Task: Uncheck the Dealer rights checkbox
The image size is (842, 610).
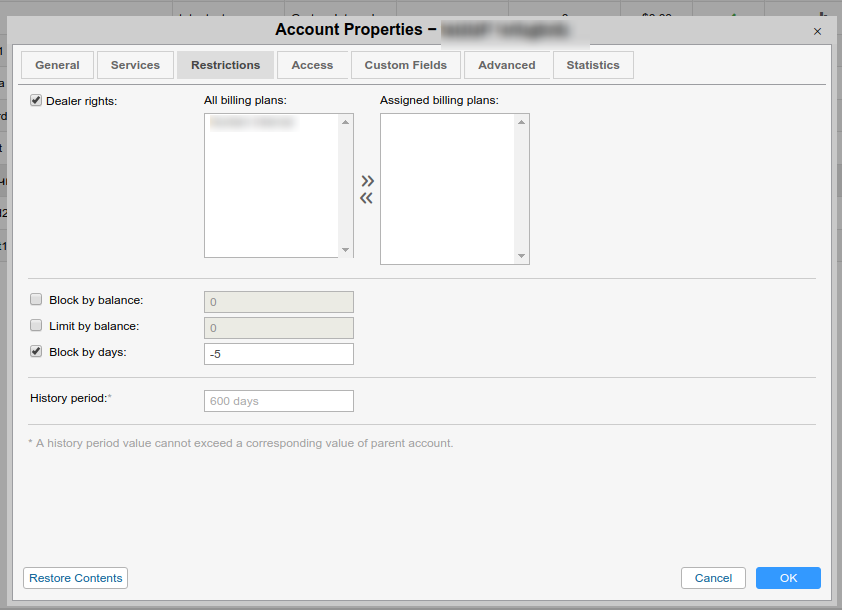Action: 37,100
